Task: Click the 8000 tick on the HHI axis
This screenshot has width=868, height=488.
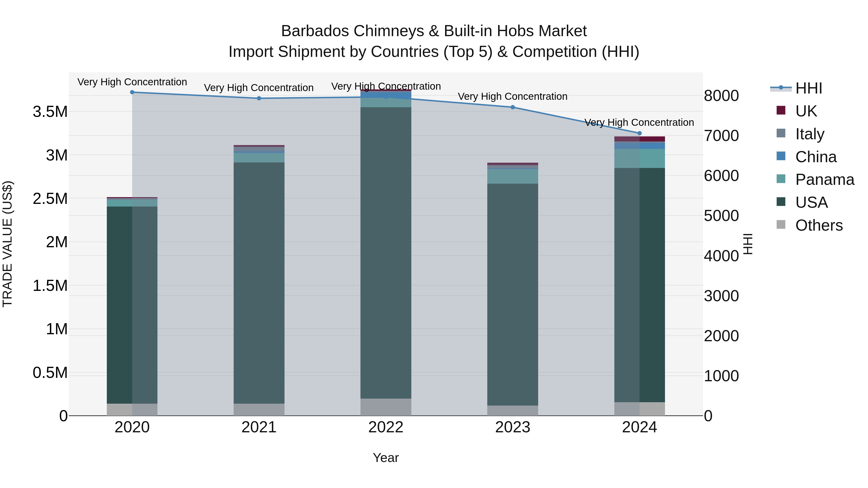Action: click(x=721, y=96)
